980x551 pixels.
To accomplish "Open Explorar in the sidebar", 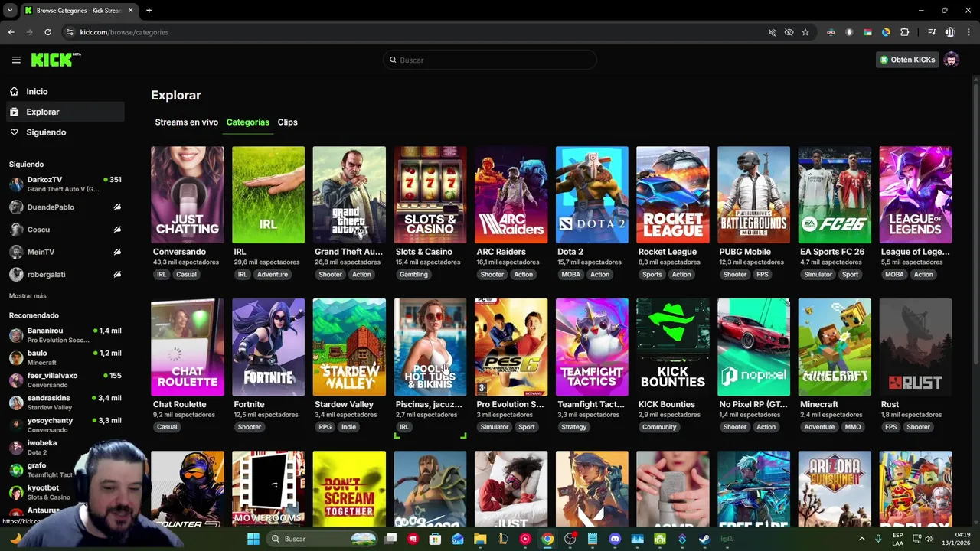I will coord(64,112).
